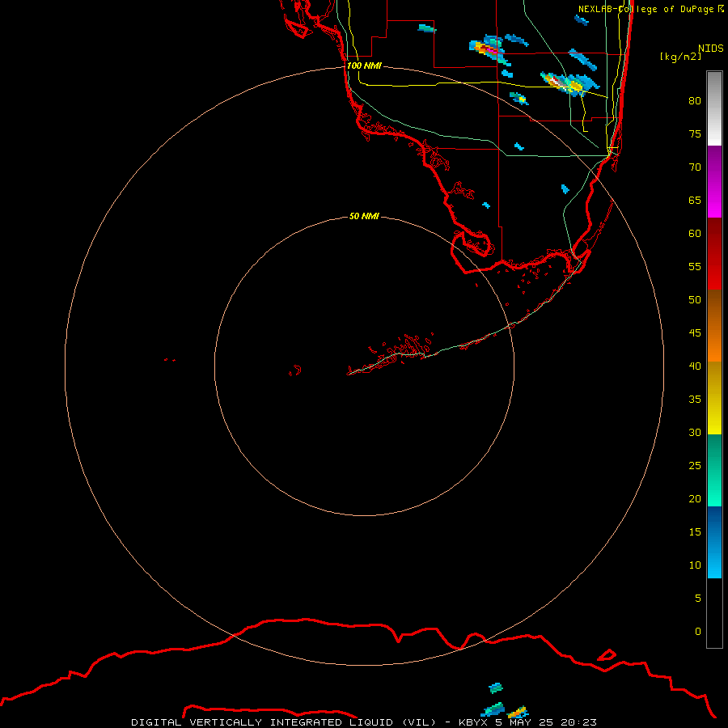Image resolution: width=728 pixels, height=728 pixels.
Task: Click the 20 value on color scale
Action: pyautogui.click(x=695, y=498)
